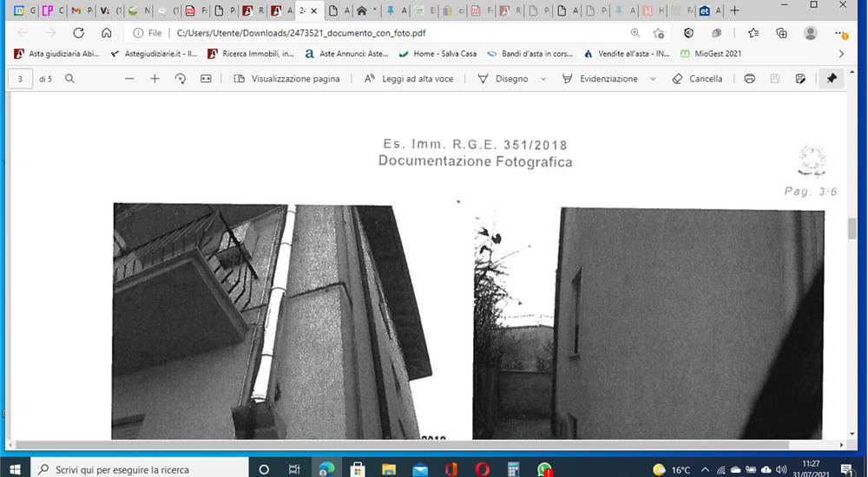Toggle the Cancella eraser tool
Screen dimensions: 868x477
pos(698,79)
